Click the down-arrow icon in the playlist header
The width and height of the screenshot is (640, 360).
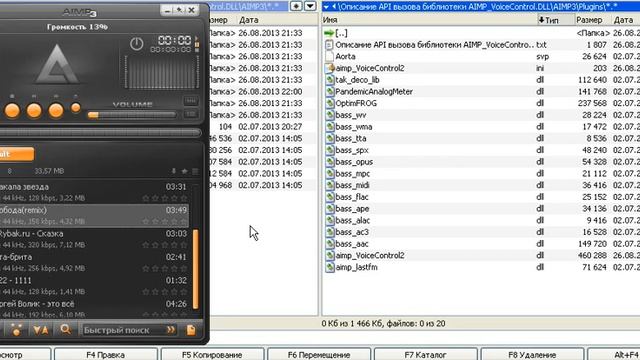point(173,171)
